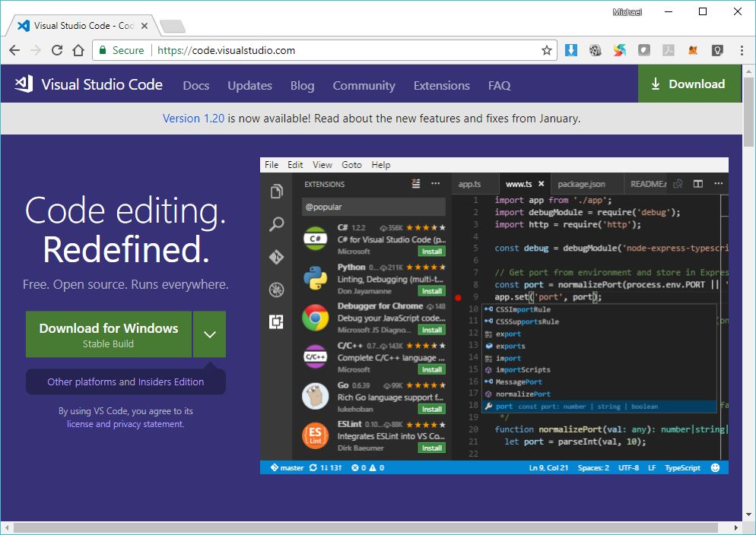Click the clear extensions list icon beside EXTENSIONS
Viewport: 756px width, 535px height.
point(415,183)
